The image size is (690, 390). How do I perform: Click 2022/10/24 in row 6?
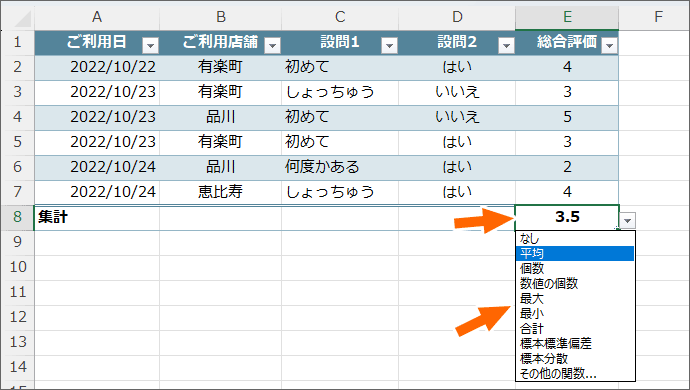pyautogui.click(x=97, y=167)
